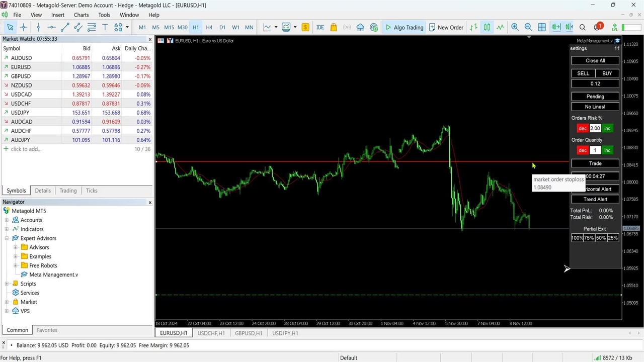Click the zoom out magnifier icon
Image resolution: width=644 pixels, height=362 pixels.
(528, 27)
